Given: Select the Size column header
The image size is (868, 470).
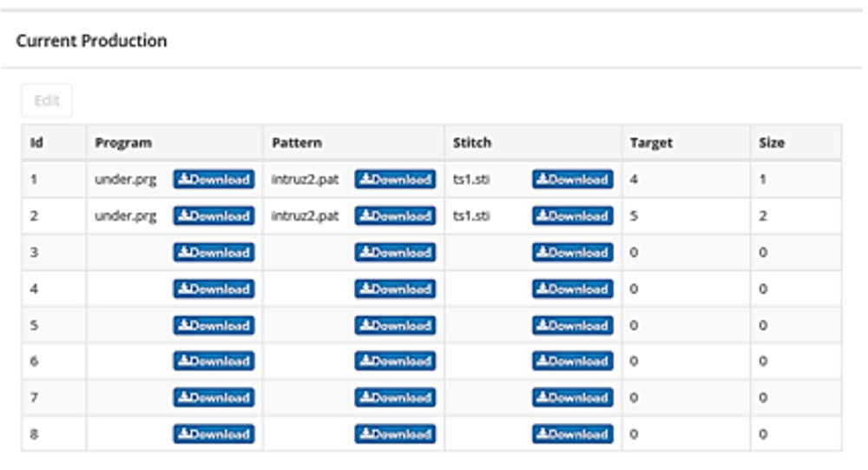Looking at the screenshot, I should (x=771, y=142).
